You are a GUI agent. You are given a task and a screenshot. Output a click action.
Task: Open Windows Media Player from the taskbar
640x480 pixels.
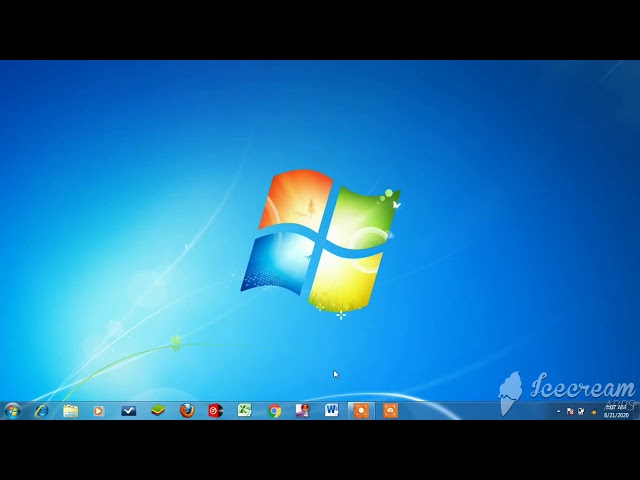(x=98, y=411)
